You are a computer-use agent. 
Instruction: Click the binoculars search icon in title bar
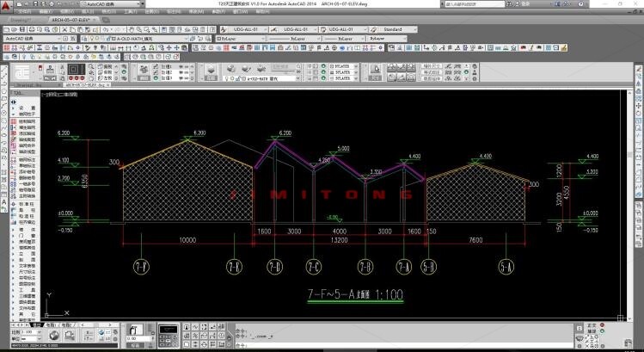(x=509, y=3)
